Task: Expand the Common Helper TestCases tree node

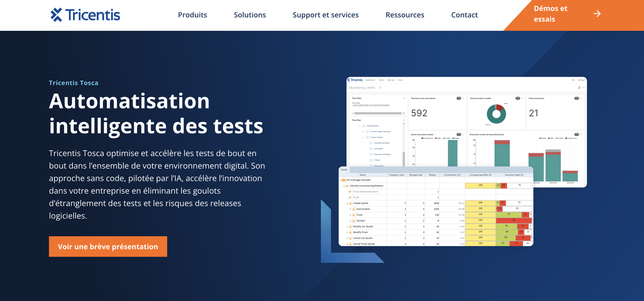Action: (x=363, y=132)
